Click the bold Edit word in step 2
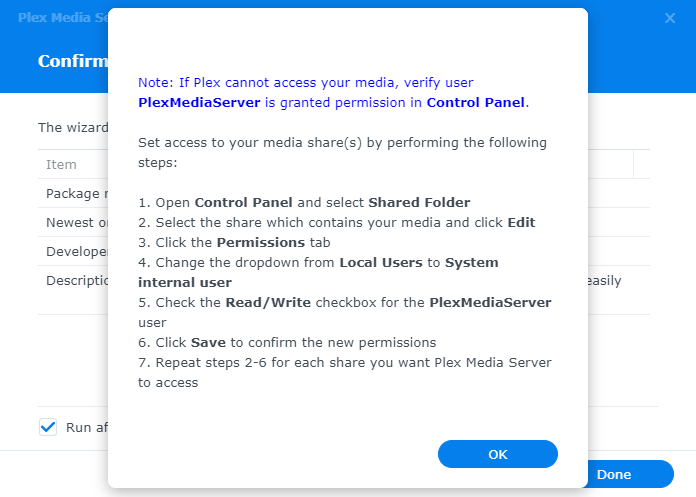696x497 pixels. (521, 222)
